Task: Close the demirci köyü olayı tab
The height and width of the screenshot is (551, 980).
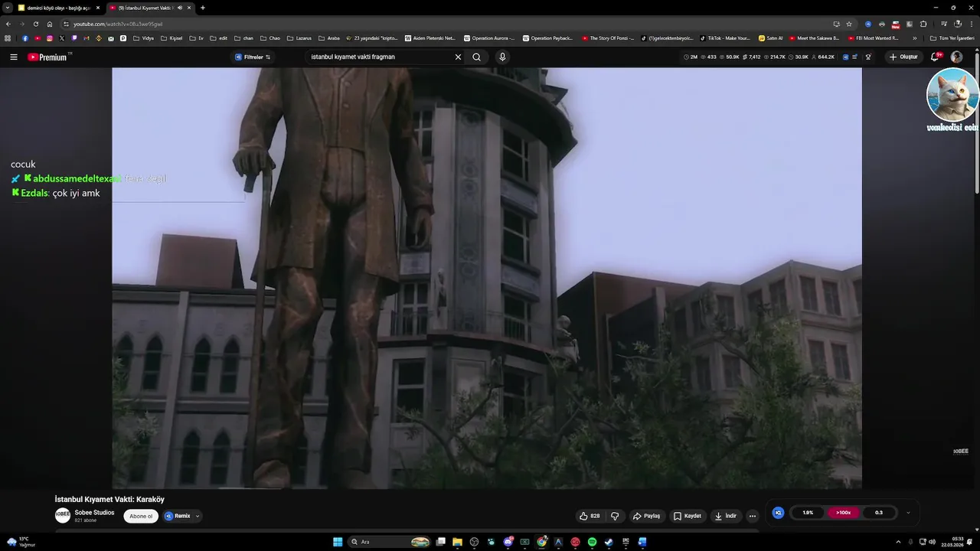Action: pyautogui.click(x=98, y=8)
